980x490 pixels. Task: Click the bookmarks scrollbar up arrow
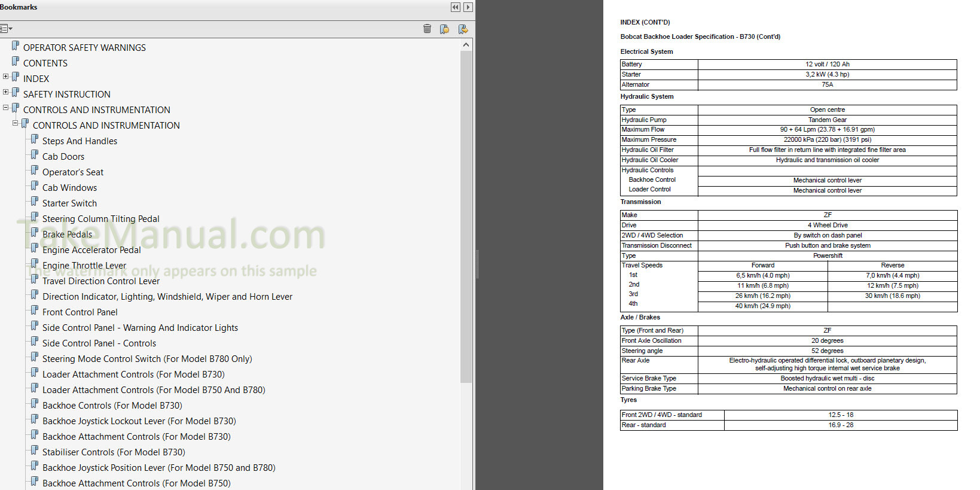click(466, 45)
